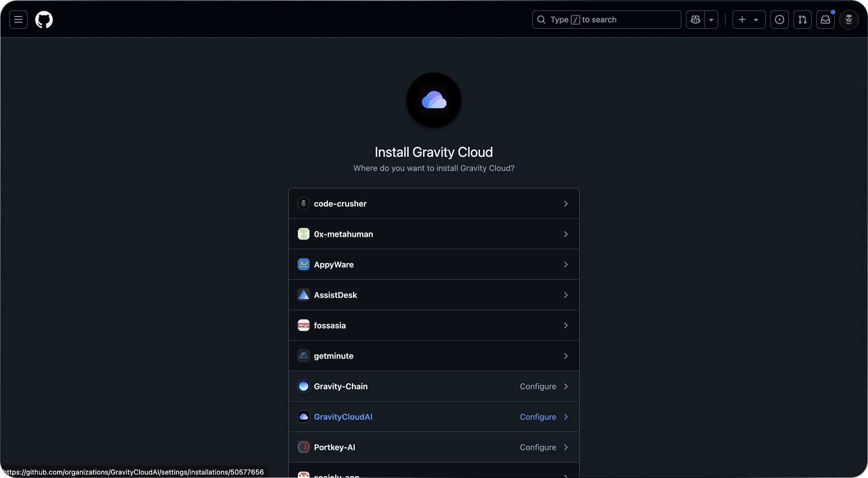Screen dimensions: 868x478
Task: Select the code-crusher account row
Action: (x=434, y=203)
